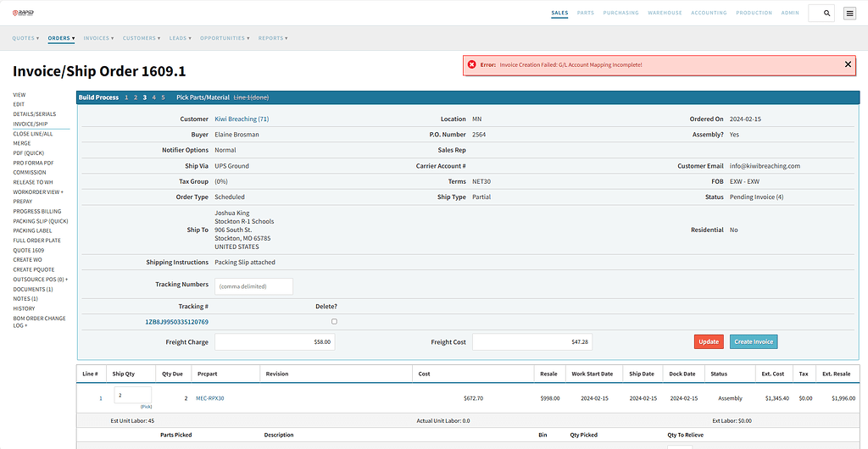Click Create WO in sidebar
Viewport: 868px width, 449px height.
click(x=28, y=259)
